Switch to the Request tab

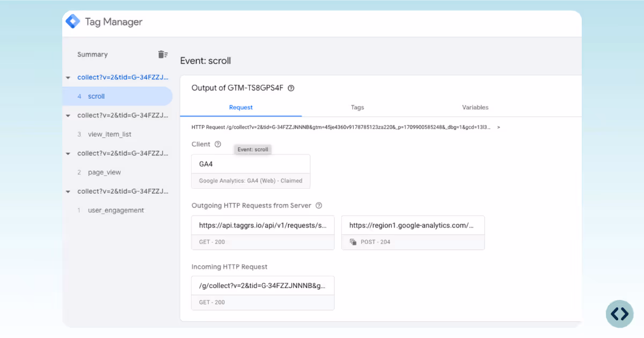240,107
